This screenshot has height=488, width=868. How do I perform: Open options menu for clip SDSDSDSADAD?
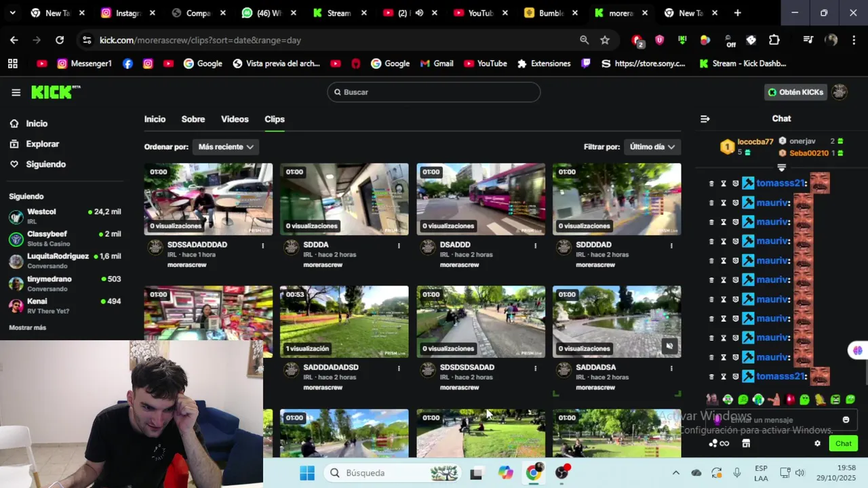[535, 368]
